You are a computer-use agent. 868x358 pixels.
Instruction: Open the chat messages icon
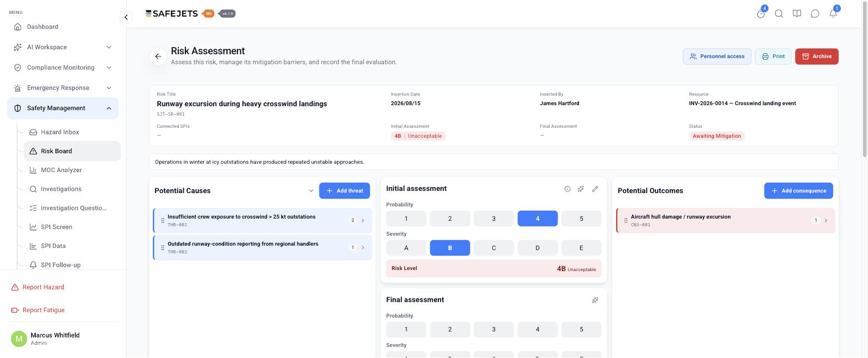815,14
